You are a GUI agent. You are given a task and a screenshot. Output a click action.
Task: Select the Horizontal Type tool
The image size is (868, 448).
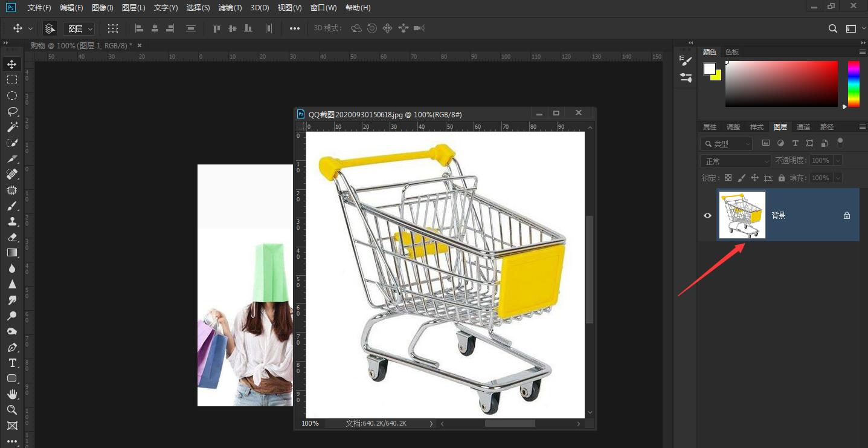12,363
